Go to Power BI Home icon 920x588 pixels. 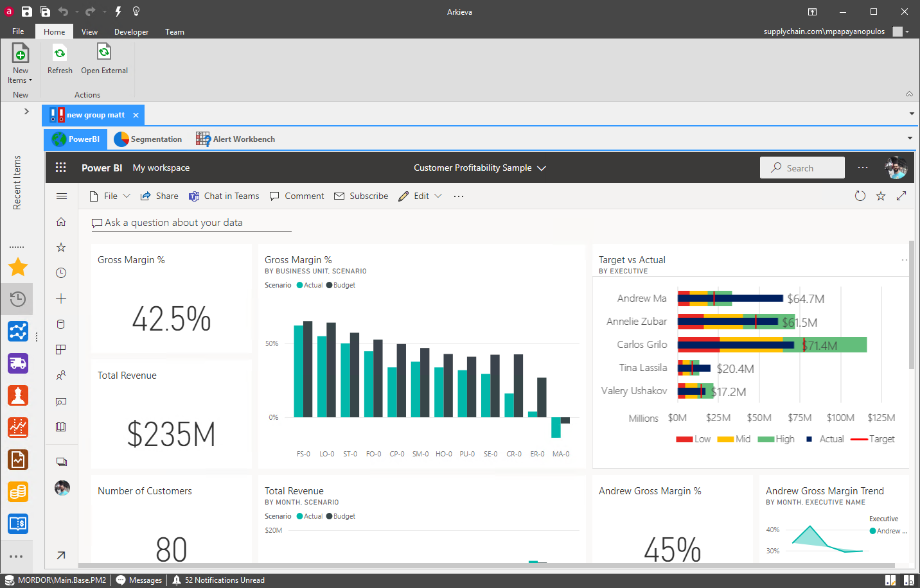[x=61, y=222]
